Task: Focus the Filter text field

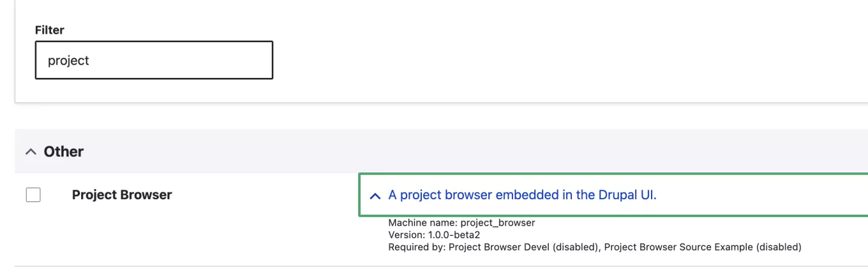Action: click(x=154, y=61)
